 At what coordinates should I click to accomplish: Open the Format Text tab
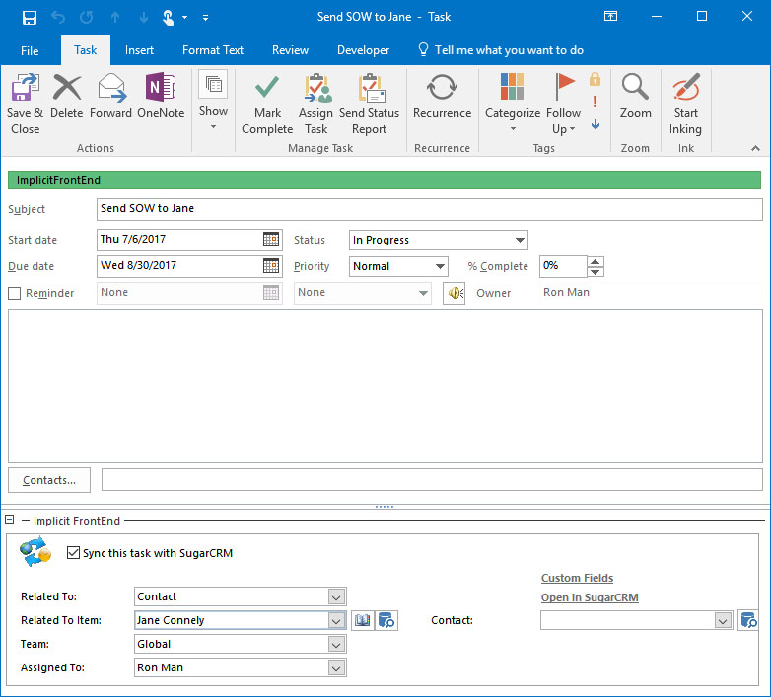(213, 50)
